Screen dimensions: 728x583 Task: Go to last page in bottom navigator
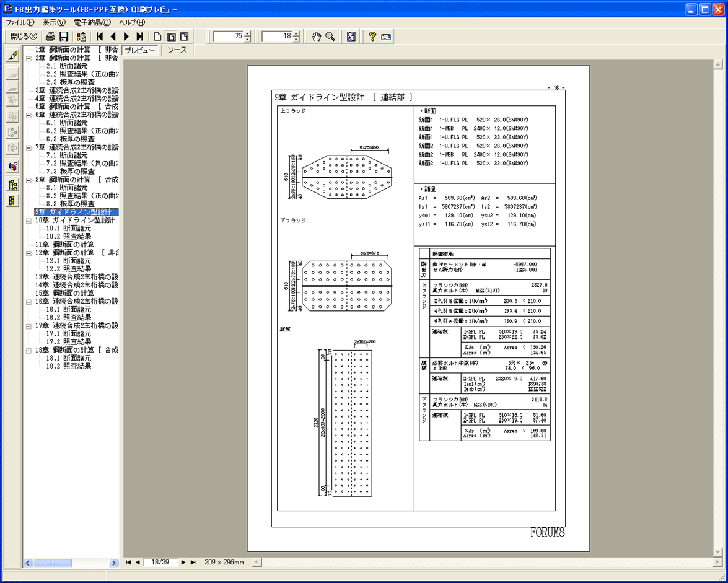pyautogui.click(x=193, y=562)
